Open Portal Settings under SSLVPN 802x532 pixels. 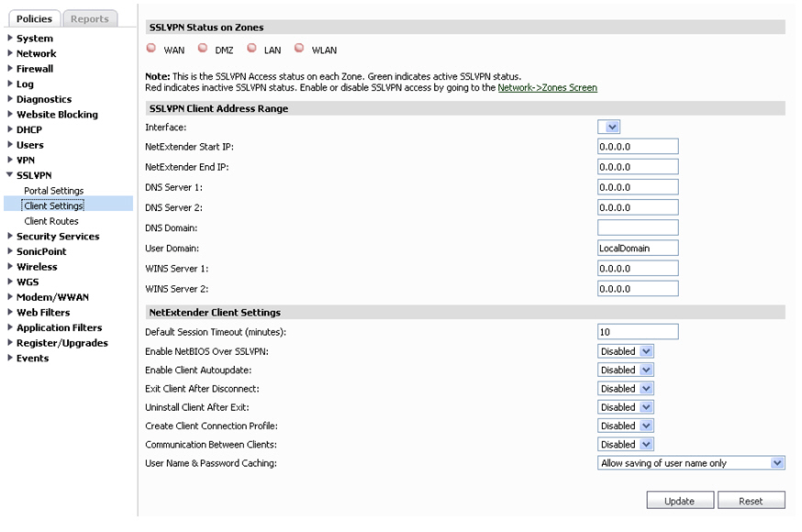tap(54, 191)
